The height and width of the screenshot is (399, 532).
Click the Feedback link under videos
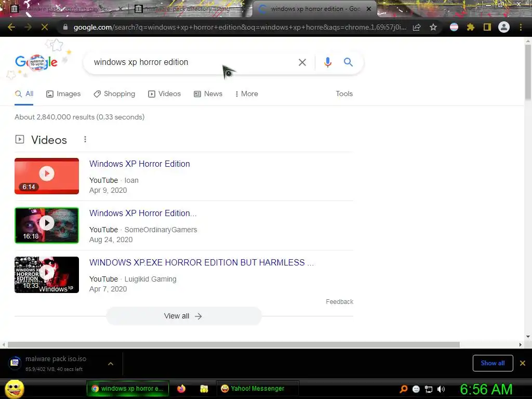point(339,302)
